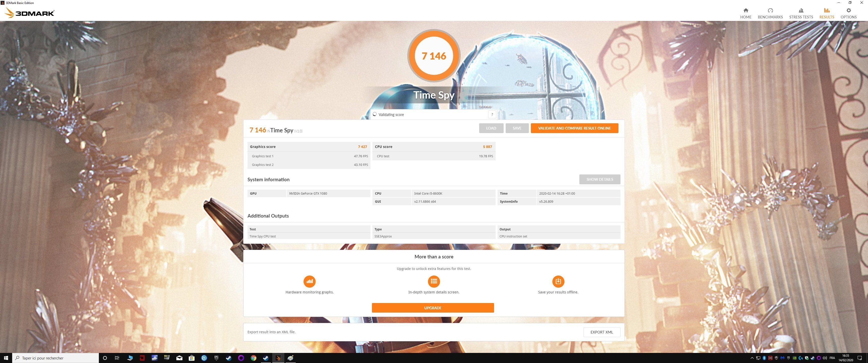Click the Sound Blaster SB tray icon

click(770, 358)
